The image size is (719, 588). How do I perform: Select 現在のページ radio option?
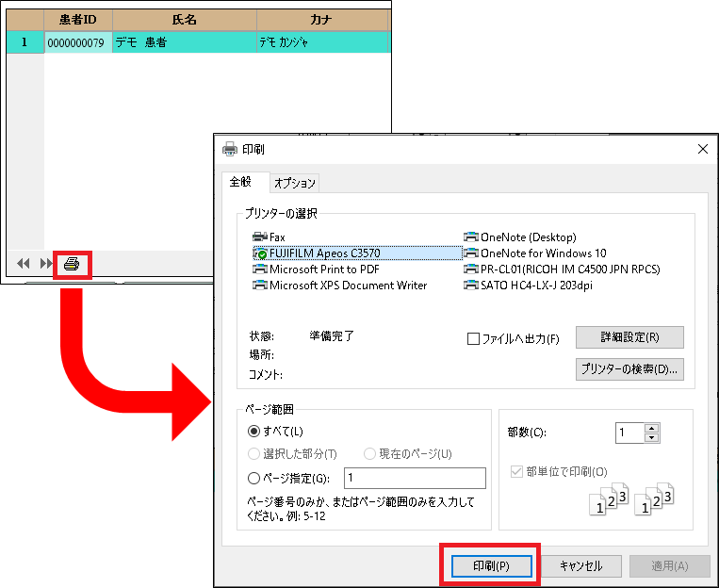click(x=369, y=454)
